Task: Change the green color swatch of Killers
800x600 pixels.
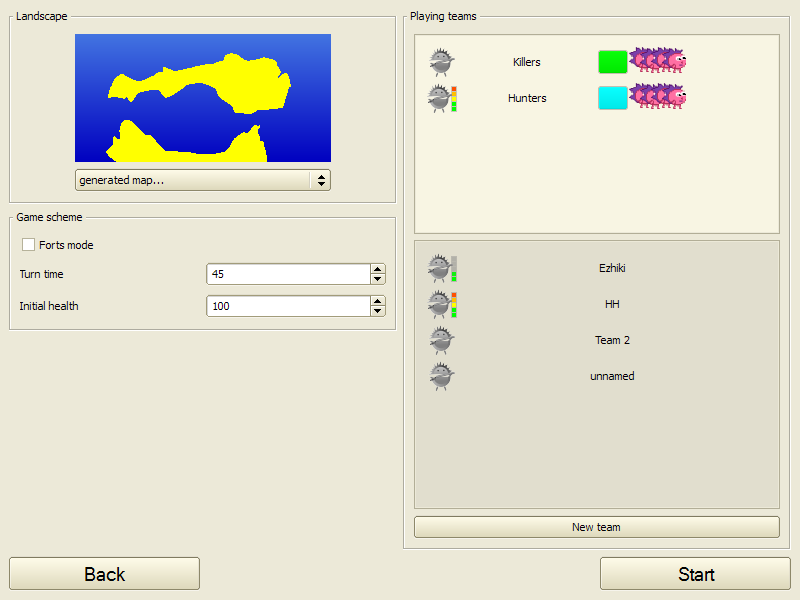Action: click(612, 62)
